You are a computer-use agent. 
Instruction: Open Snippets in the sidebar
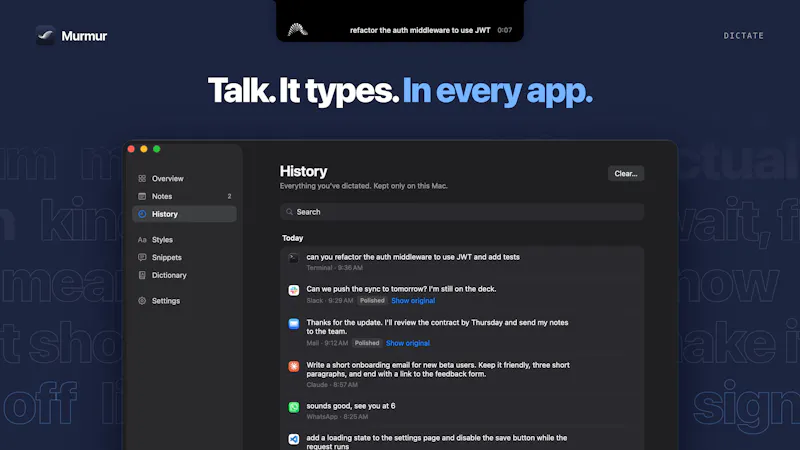click(x=184, y=258)
